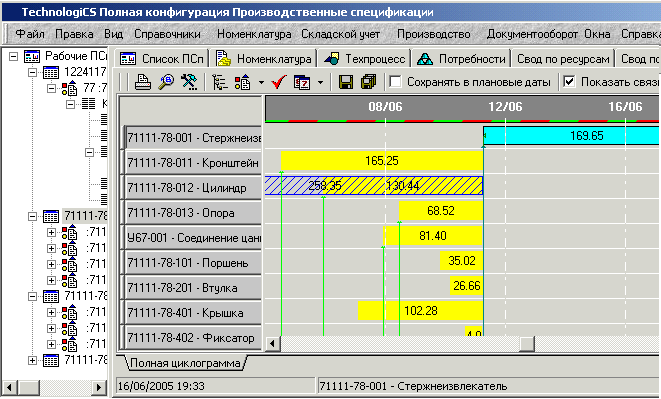This screenshot has height=399, width=661.
Task: Collapse the Рабочие ПСп root tree node
Action: 13,56
